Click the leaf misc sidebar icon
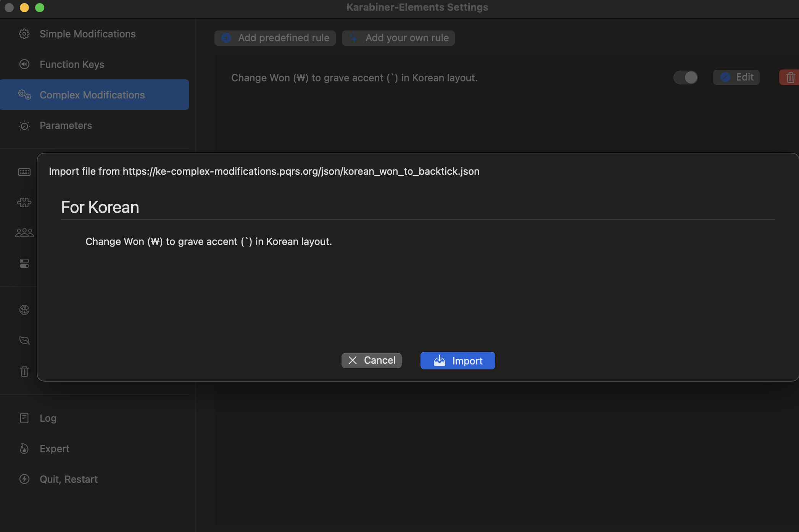Image resolution: width=799 pixels, height=532 pixels. [24, 340]
